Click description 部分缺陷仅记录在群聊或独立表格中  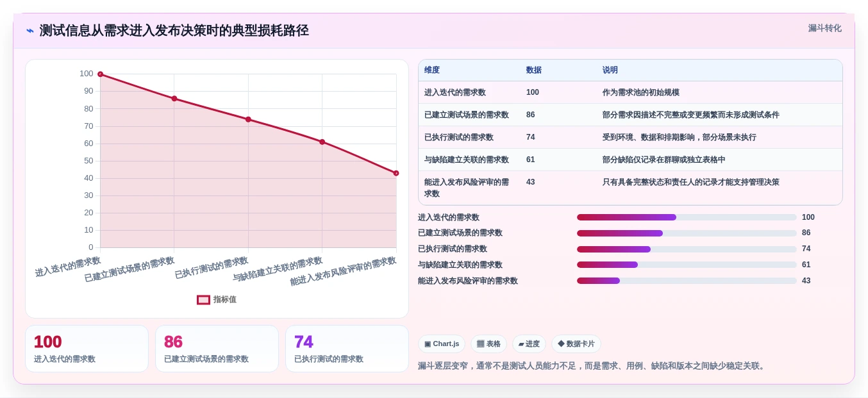click(x=664, y=160)
